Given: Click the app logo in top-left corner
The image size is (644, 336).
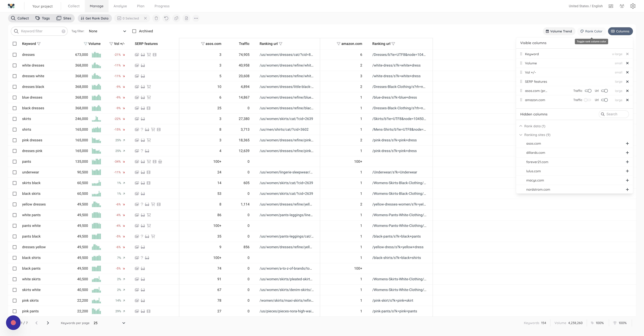Looking at the screenshot, I should pyautogui.click(x=11, y=6).
